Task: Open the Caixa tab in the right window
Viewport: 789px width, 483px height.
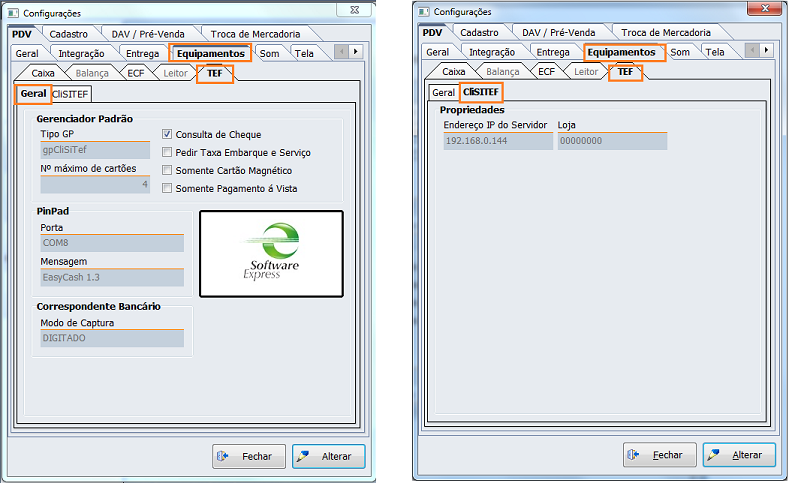Action: click(x=454, y=72)
